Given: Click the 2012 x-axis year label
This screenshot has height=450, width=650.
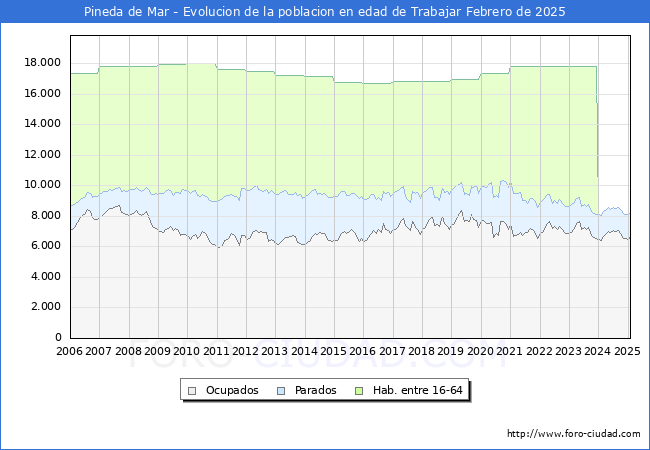Looking at the screenshot, I should [245, 351].
